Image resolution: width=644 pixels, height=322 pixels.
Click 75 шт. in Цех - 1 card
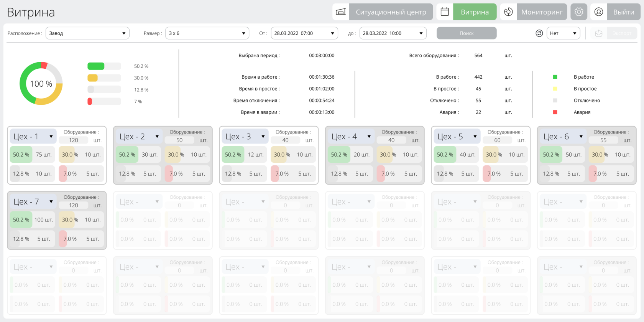tap(44, 155)
